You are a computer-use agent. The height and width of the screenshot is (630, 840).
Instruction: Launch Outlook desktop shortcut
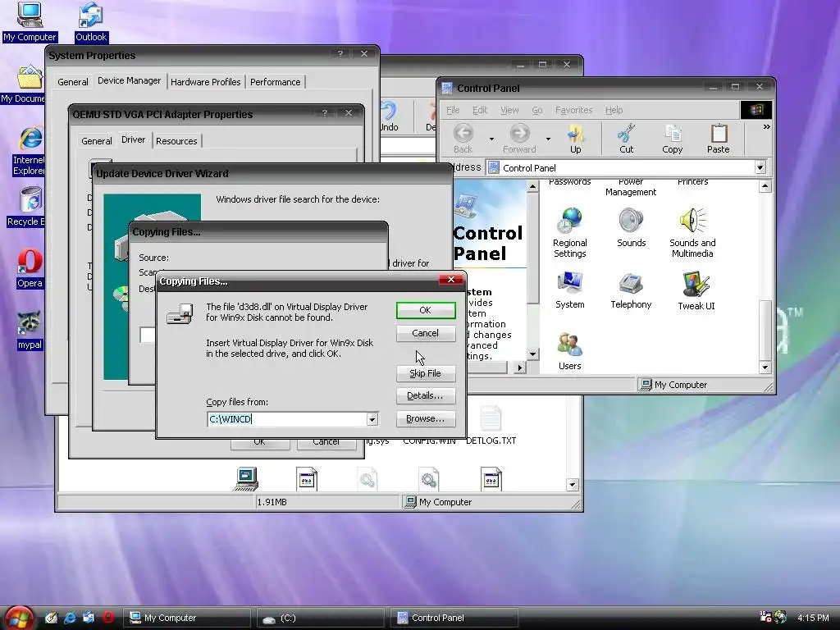[x=90, y=22]
